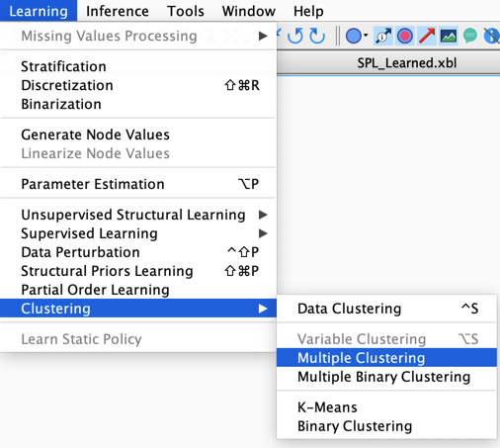Toggle the arc information arrow icon
Image resolution: width=500 pixels, height=448 pixels.
(383, 36)
